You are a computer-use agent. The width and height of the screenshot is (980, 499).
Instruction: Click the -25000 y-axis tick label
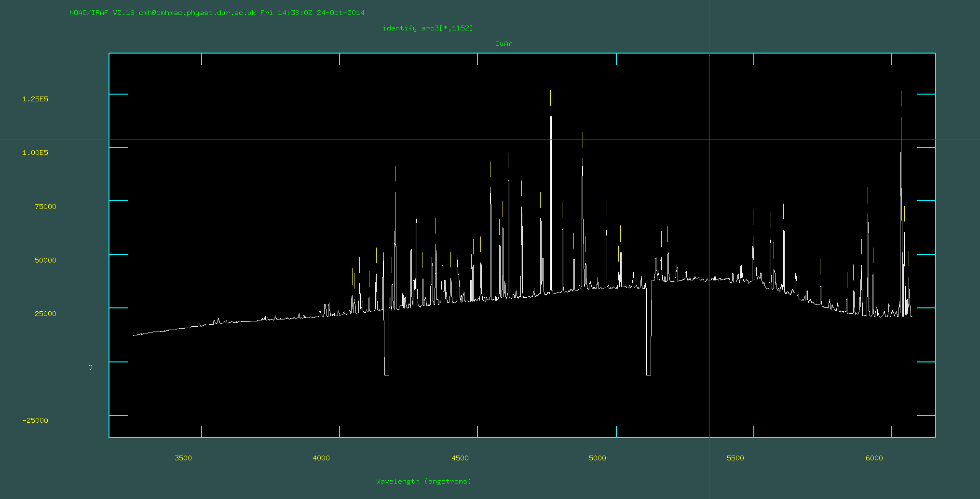tap(35, 420)
